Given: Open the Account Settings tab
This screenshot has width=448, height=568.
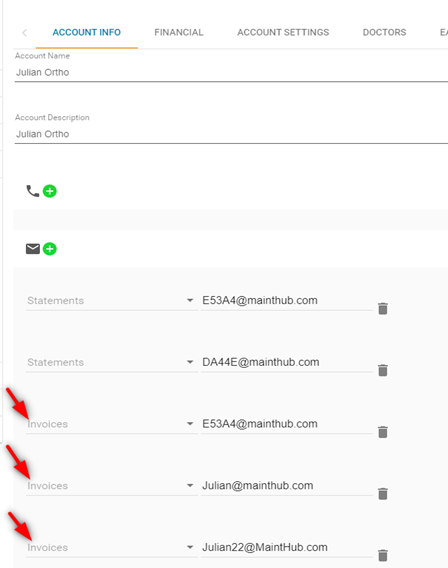Looking at the screenshot, I should [x=283, y=33].
